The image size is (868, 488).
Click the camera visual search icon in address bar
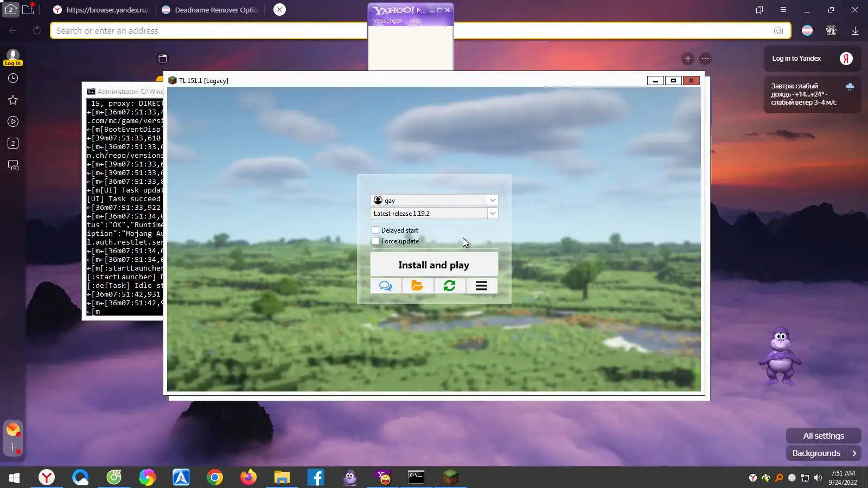coord(778,31)
